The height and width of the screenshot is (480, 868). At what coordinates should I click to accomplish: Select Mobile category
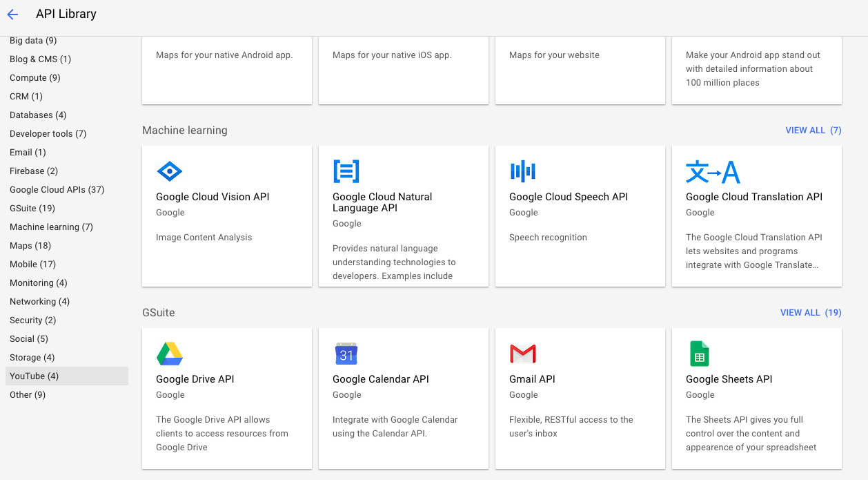click(33, 265)
